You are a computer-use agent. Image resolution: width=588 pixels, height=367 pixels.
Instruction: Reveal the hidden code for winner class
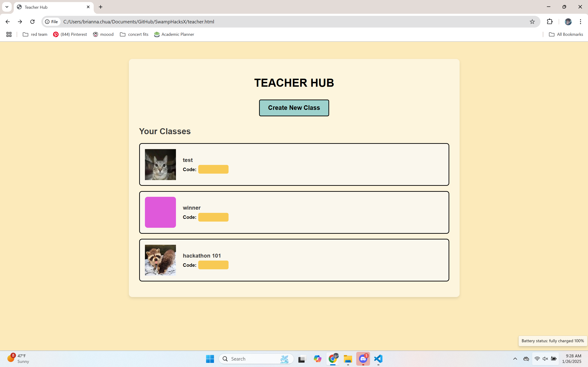coord(213,217)
